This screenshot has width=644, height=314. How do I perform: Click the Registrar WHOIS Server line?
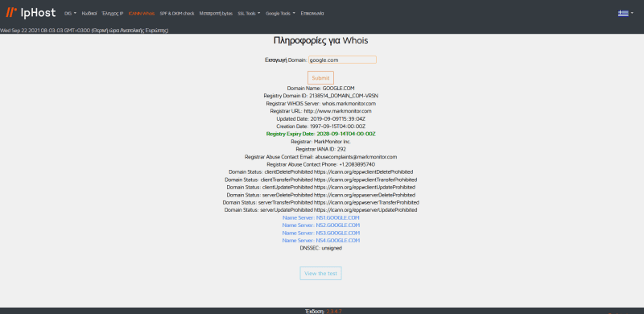pos(320,104)
